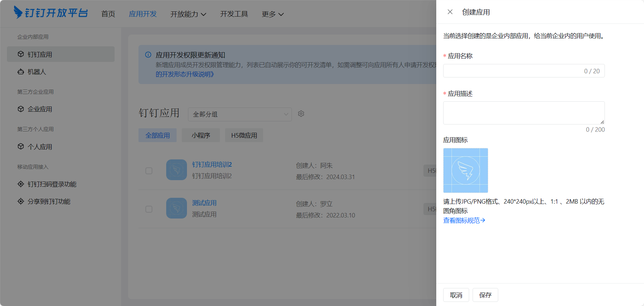Click the target icon beside 钉钉扫码登录功能

(x=21, y=184)
